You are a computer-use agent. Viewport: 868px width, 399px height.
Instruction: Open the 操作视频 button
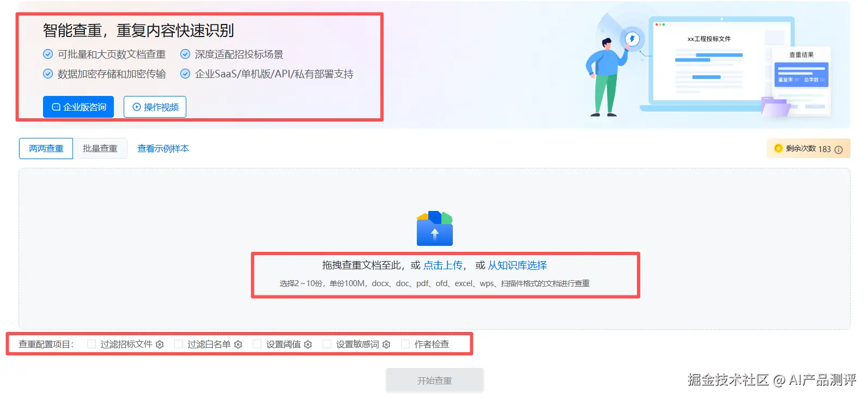(x=155, y=107)
